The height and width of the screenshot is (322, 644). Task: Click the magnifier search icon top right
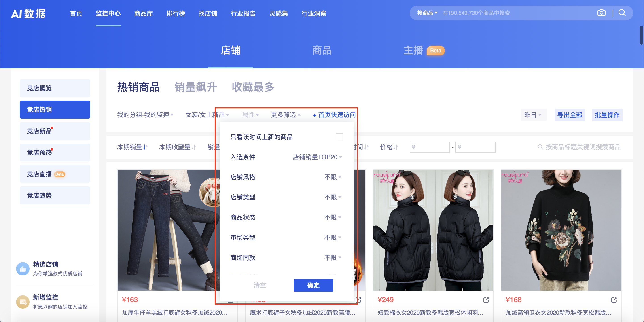[x=622, y=13]
